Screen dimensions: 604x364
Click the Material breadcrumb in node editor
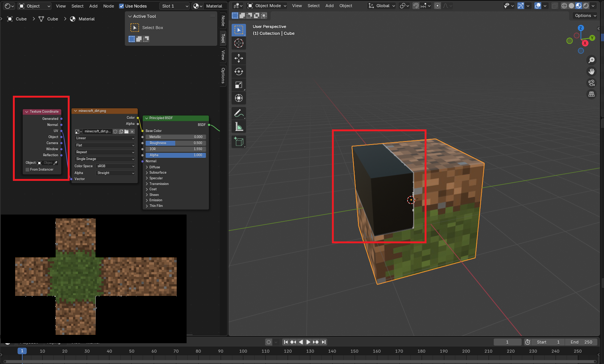[x=83, y=19]
